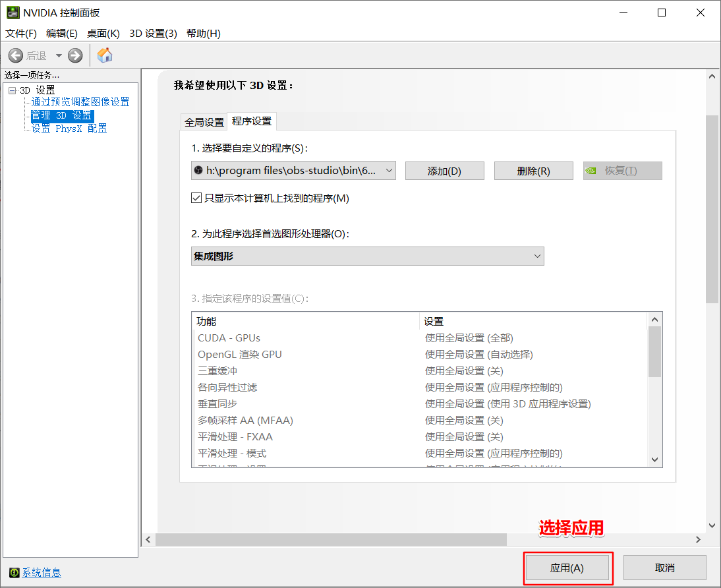Click the main panel vertical scrollbar thumb
Screen dimensions: 721x588
(712, 210)
